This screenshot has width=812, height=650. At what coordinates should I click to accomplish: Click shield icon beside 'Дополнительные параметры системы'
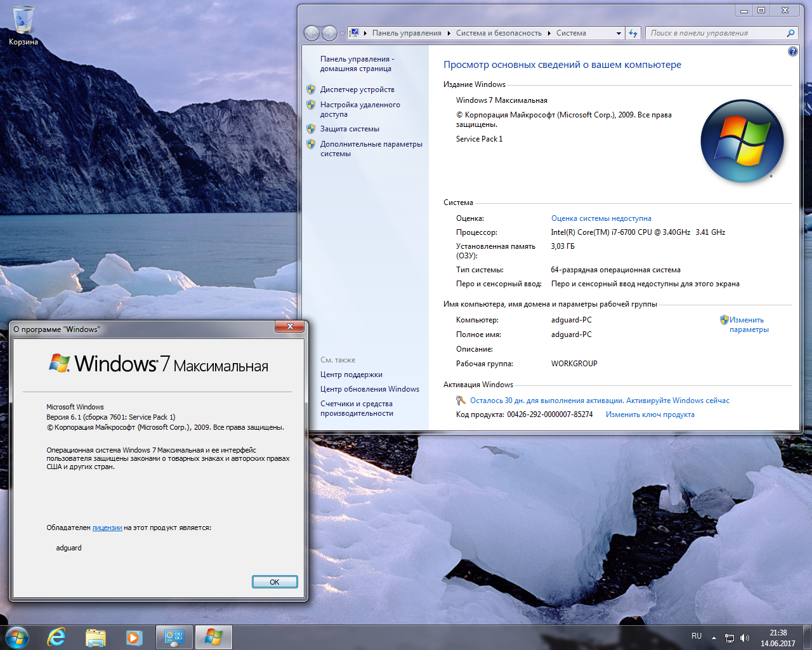click(x=310, y=144)
